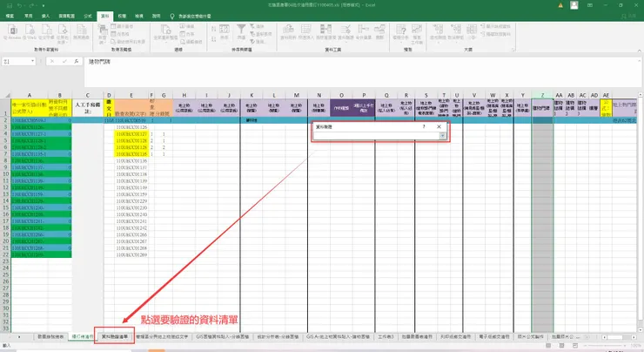Viewport: 644px width, 352px height.
Task: Click the Select All corner of the grid
Action: coord(5,95)
